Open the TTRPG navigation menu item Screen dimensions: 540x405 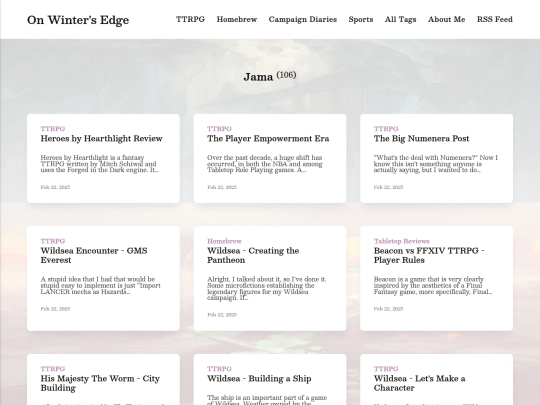click(190, 19)
